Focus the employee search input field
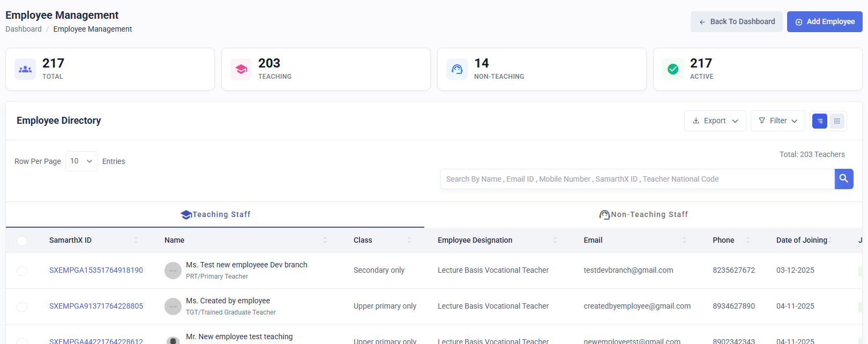Viewport: 868px width, 344px height. [x=638, y=179]
